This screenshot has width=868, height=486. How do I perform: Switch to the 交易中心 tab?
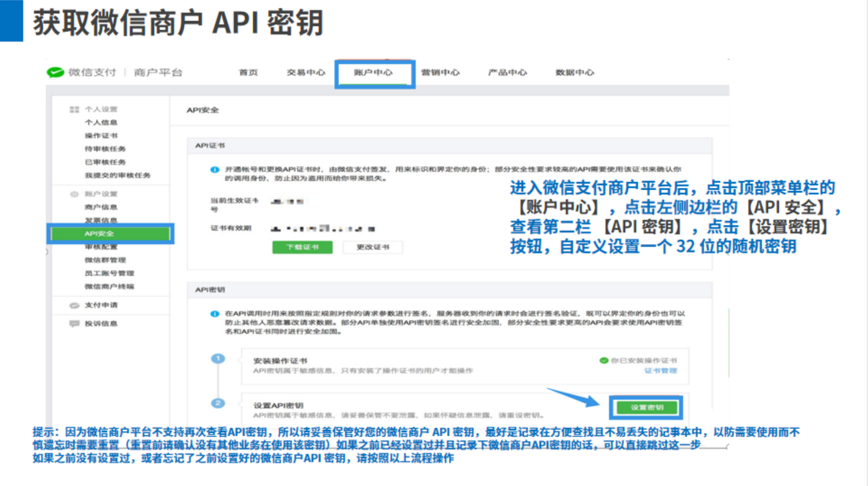pos(306,72)
